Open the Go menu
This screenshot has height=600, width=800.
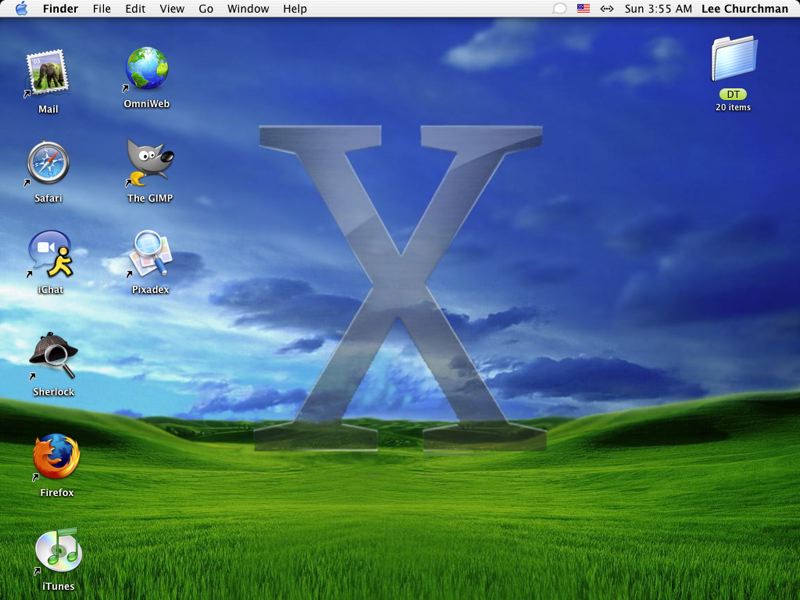[206, 9]
